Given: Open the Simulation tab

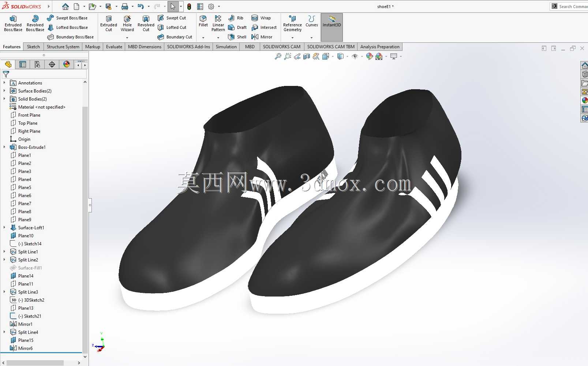Looking at the screenshot, I should [x=226, y=47].
